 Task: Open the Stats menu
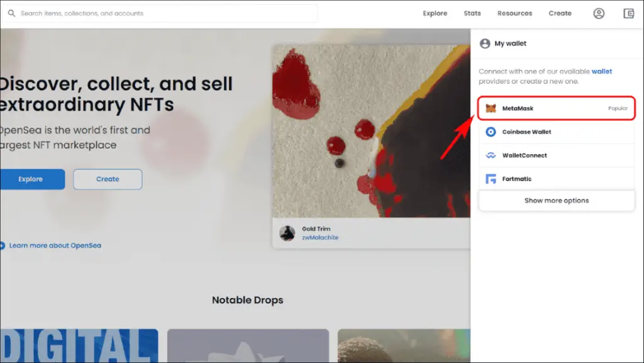click(472, 14)
